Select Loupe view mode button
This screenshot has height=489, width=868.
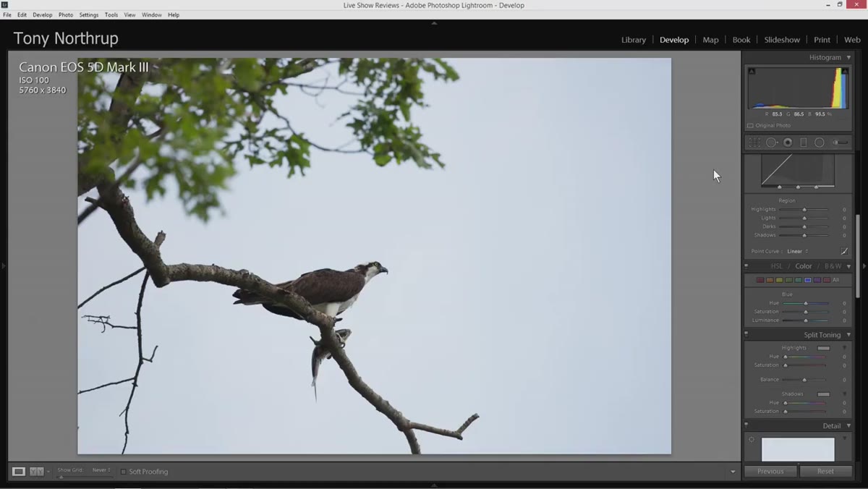[19, 471]
